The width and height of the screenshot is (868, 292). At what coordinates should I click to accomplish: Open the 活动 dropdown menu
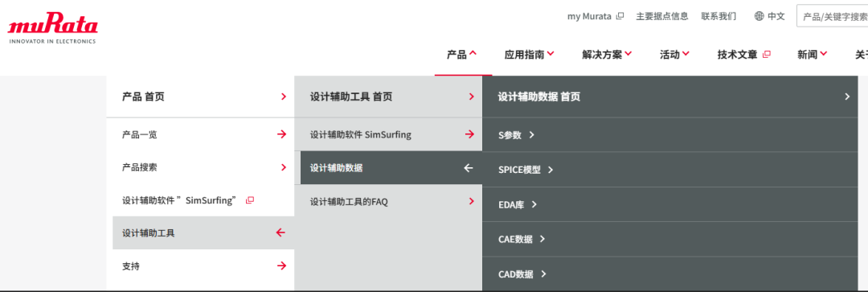[x=674, y=55]
